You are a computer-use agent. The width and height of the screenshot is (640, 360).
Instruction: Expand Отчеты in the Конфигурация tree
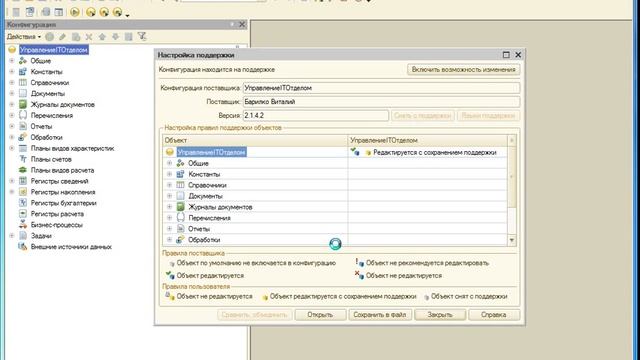click(12, 127)
